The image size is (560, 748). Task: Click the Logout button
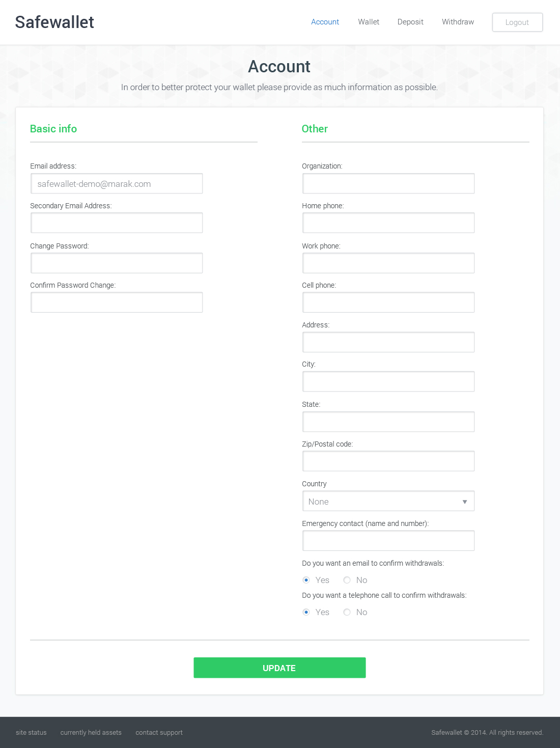coord(517,22)
